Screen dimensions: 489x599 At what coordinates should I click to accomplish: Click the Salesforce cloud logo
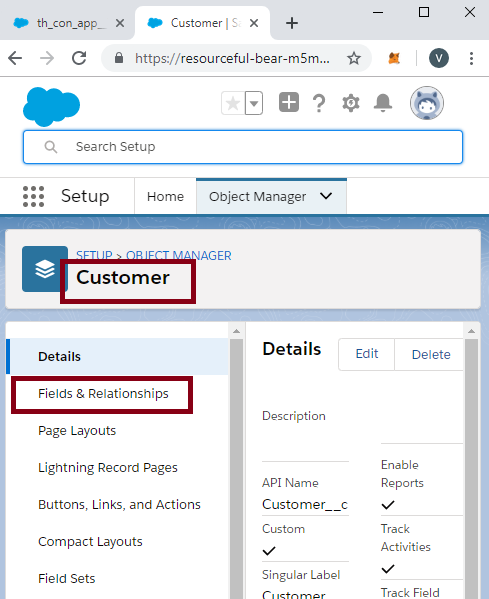(x=51, y=107)
